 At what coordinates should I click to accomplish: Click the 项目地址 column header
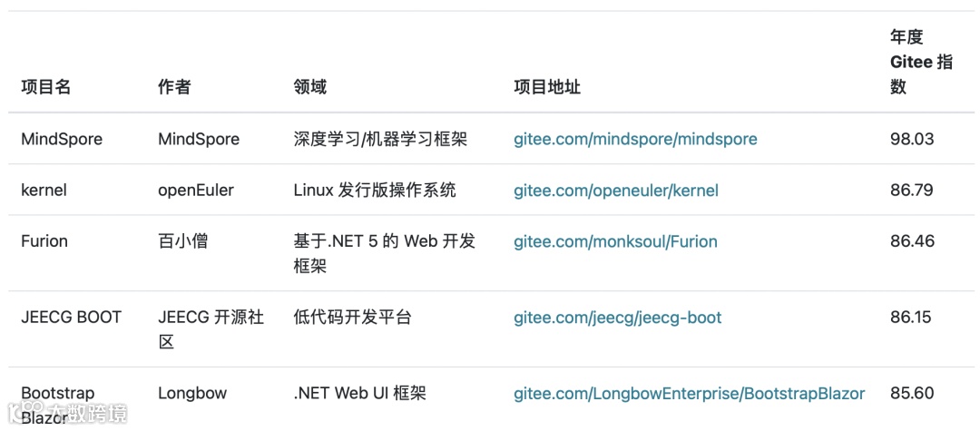point(547,87)
